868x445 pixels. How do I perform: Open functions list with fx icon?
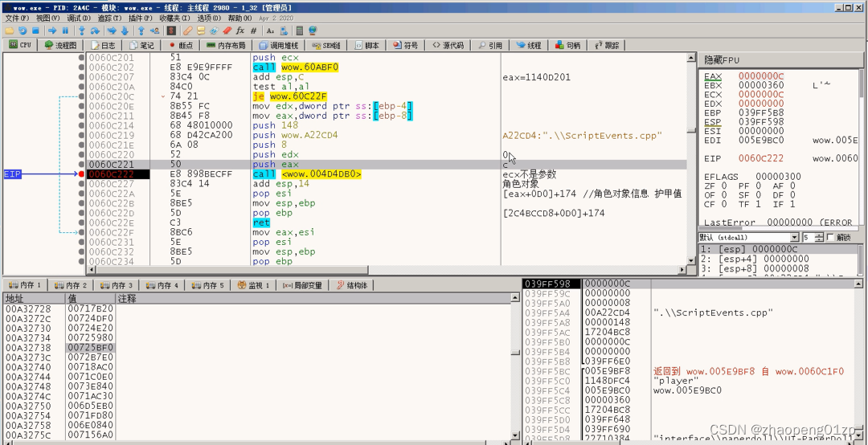(240, 31)
